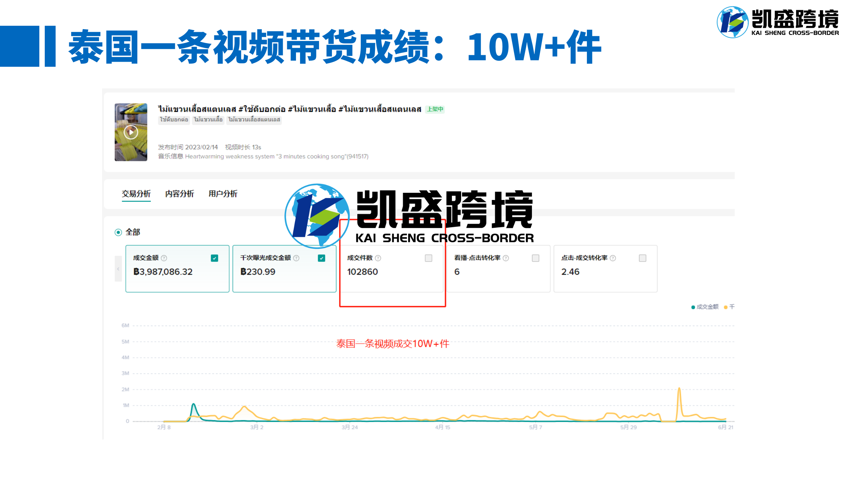Image resolution: width=868 pixels, height=488 pixels.
Task: Toggle the 成交金额 legend dot
Action: (x=693, y=307)
